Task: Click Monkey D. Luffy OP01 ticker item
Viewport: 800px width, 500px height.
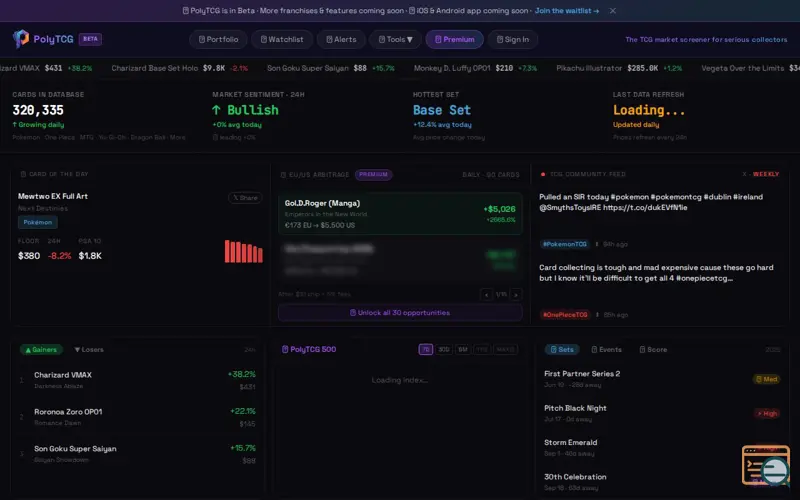Action: (x=475, y=68)
